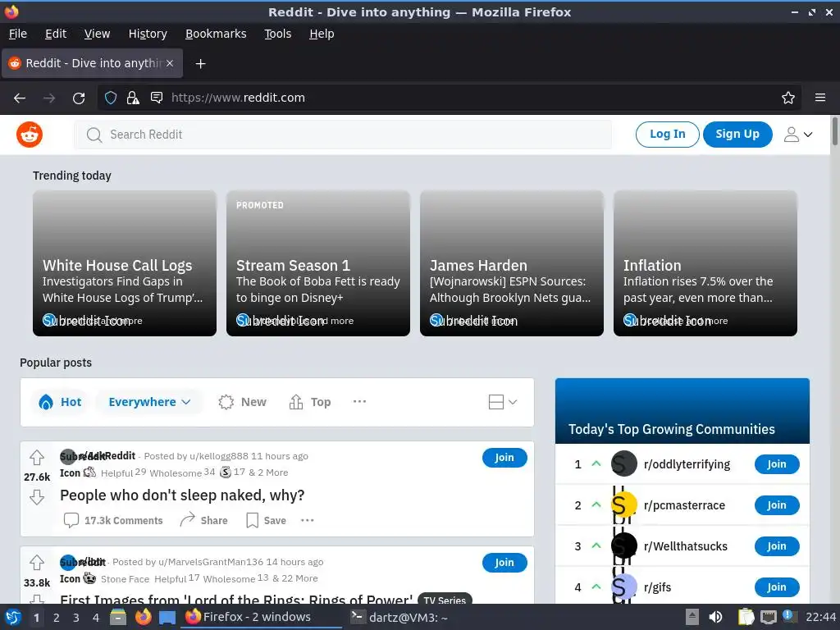840x630 pixels.
Task: Open the History menu
Action: pyautogui.click(x=148, y=34)
